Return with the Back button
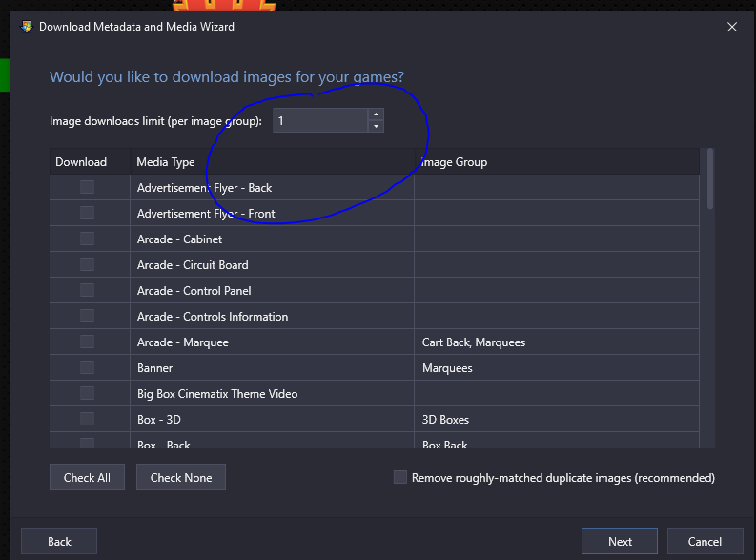The image size is (756, 560). click(59, 541)
